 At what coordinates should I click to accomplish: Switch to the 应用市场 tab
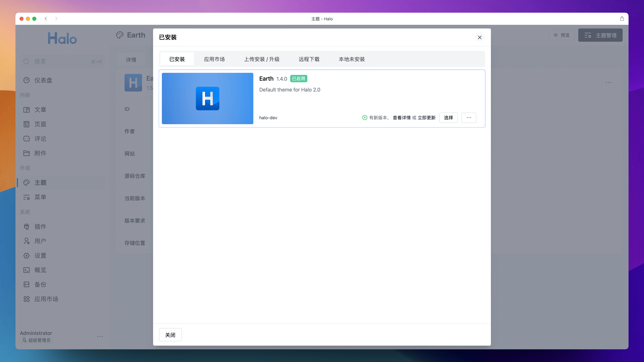pos(214,59)
